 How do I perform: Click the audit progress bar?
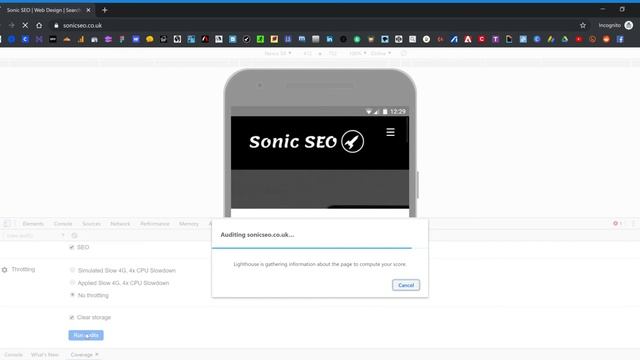point(320,248)
